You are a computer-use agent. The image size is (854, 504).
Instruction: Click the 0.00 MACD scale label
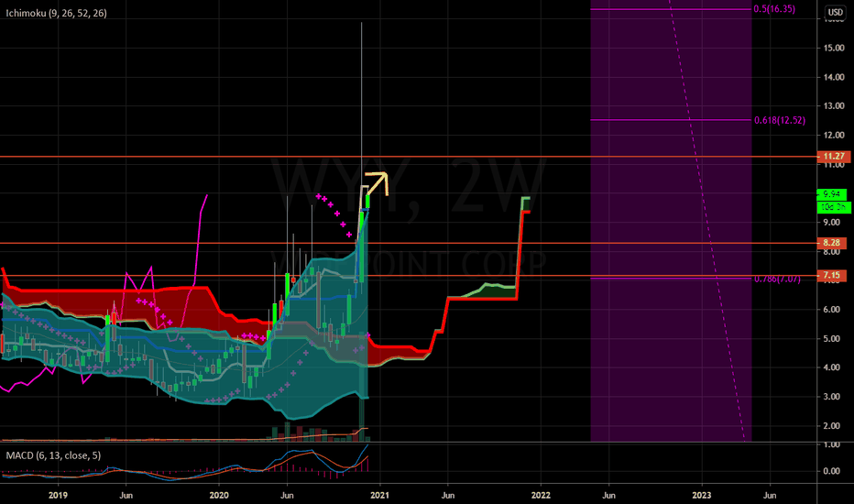pyautogui.click(x=834, y=471)
